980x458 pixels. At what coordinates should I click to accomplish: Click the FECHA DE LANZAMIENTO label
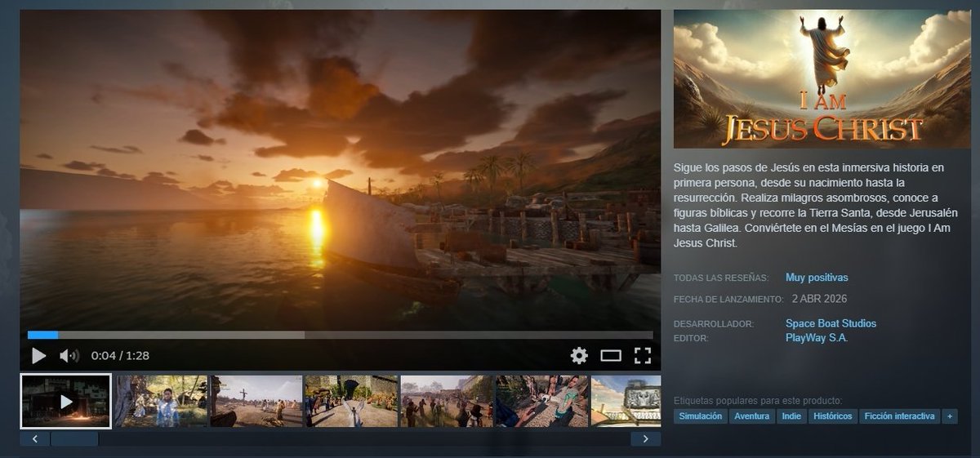pos(728,300)
